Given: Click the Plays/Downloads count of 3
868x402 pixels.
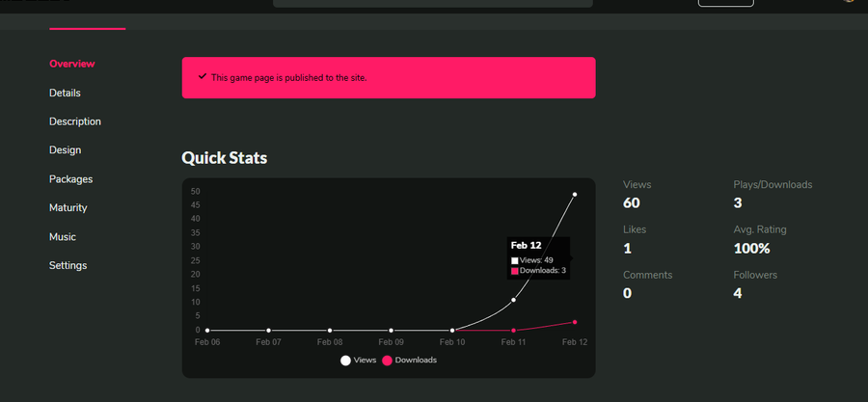Looking at the screenshot, I should point(738,203).
